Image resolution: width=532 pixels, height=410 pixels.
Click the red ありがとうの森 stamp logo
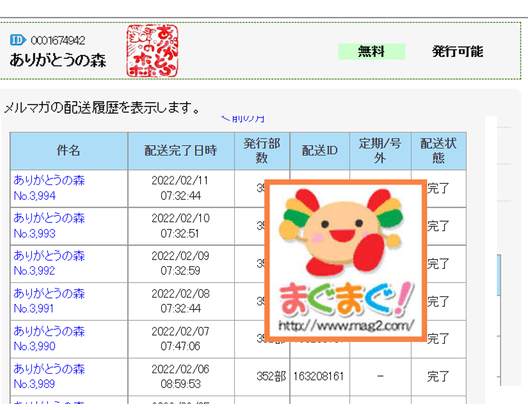[152, 51]
